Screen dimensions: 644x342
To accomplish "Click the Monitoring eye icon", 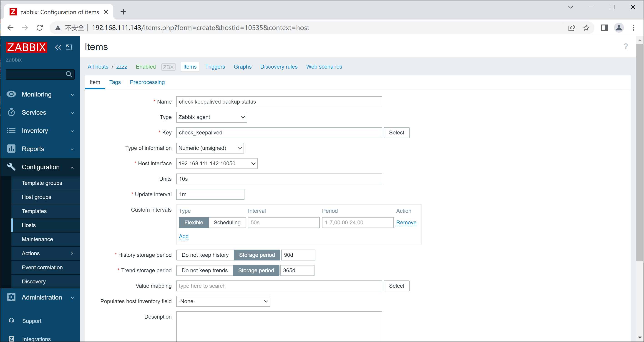I will [11, 94].
